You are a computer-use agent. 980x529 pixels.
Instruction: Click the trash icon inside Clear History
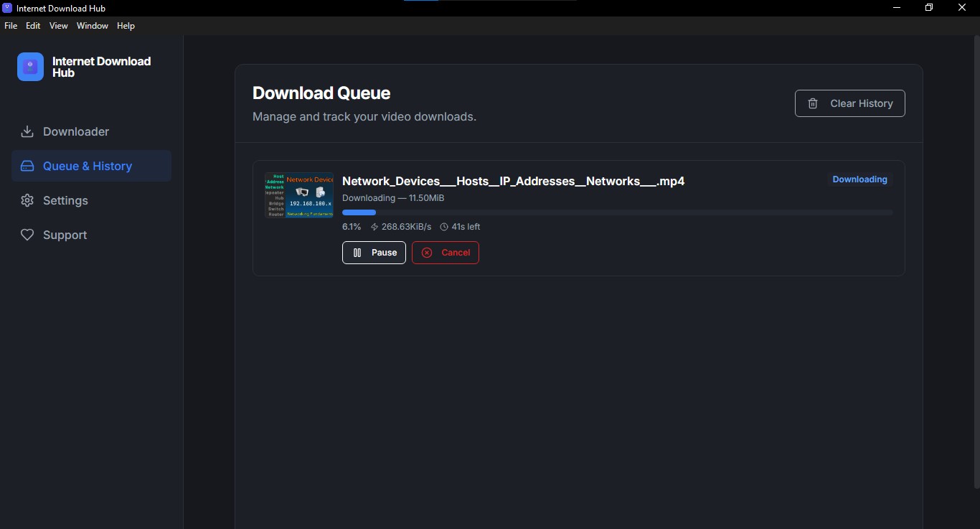click(812, 103)
